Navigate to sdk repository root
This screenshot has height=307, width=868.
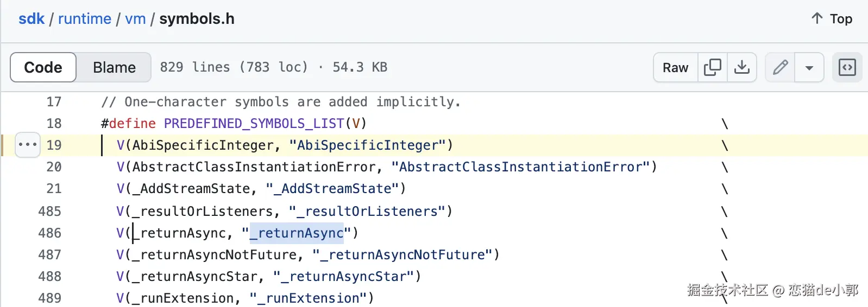[x=32, y=19]
